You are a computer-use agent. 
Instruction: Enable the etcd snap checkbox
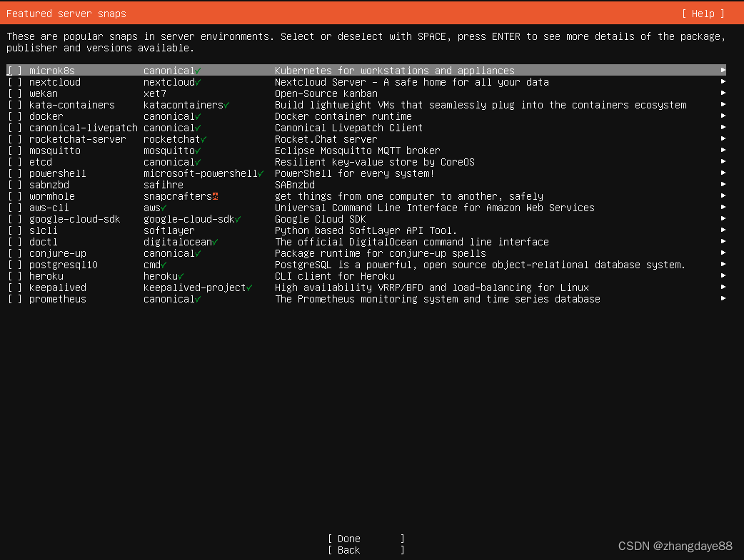14,162
